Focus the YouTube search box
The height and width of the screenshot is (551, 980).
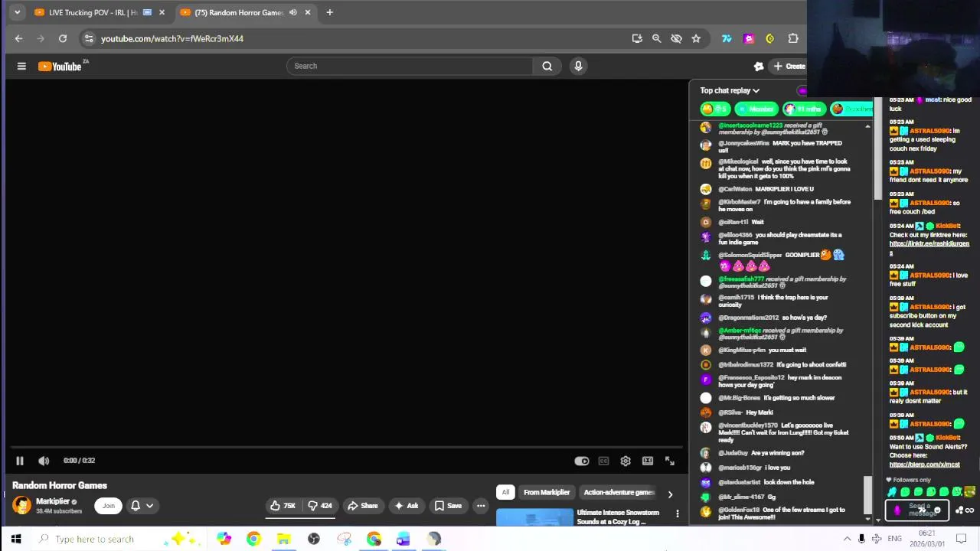click(410, 66)
